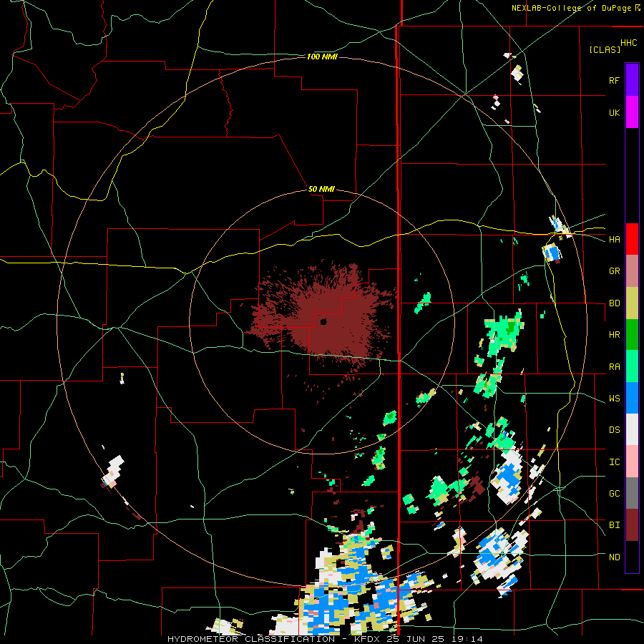Click the GR salmon legend swatch
Viewport: 644px width, 644px height.
click(x=632, y=270)
